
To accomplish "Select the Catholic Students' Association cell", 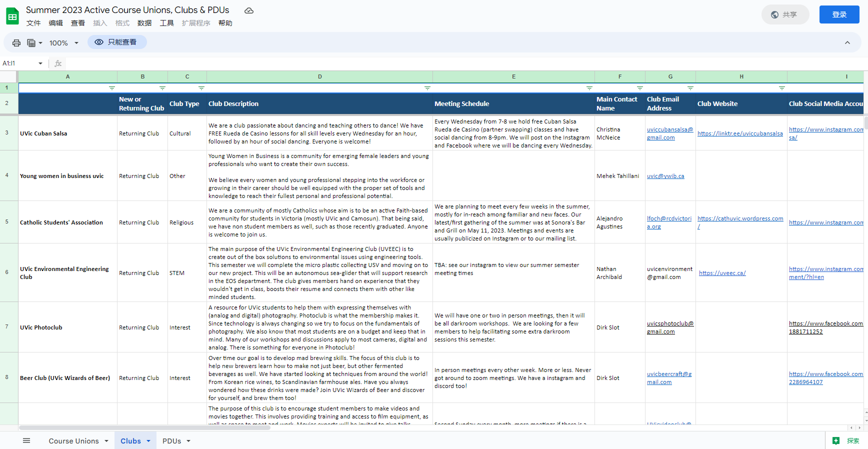I will [x=67, y=222].
